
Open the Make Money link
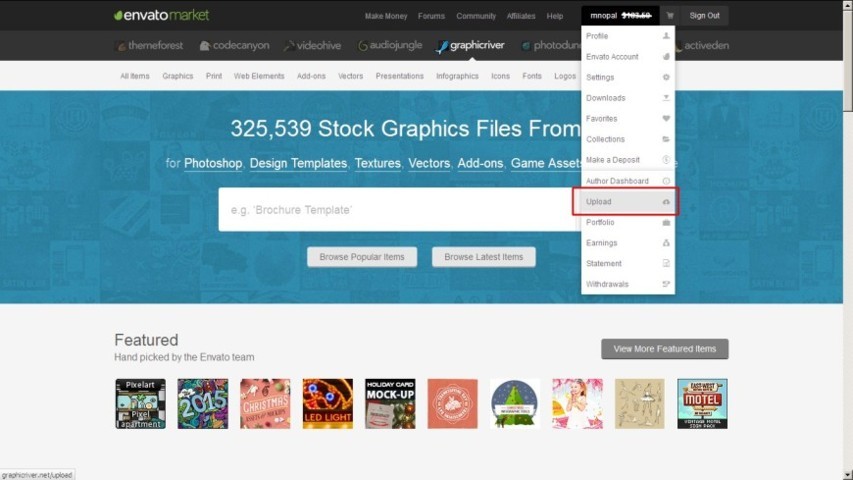pos(386,16)
